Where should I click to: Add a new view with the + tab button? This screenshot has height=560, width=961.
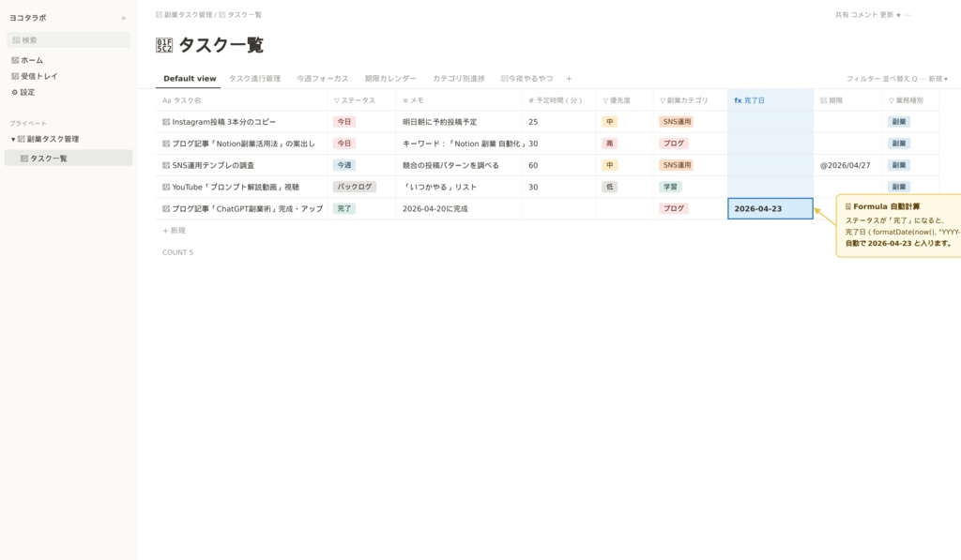pyautogui.click(x=568, y=79)
